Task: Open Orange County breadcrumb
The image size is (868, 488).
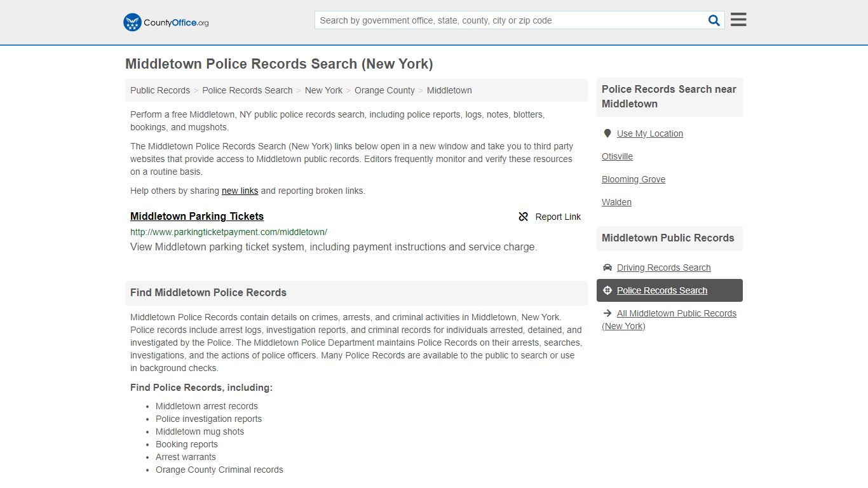Action: pos(384,90)
